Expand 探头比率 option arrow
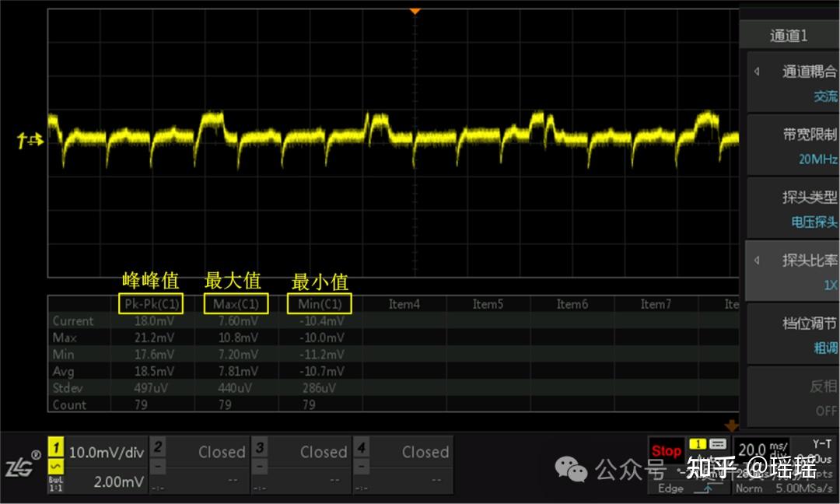Screen dimensions: 840x504 coord(757,261)
